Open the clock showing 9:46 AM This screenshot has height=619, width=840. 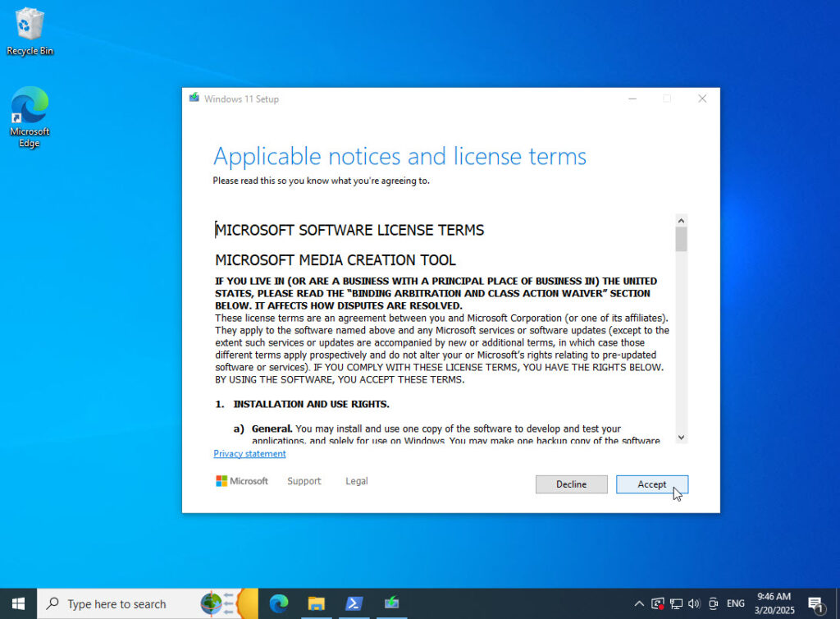point(774,603)
